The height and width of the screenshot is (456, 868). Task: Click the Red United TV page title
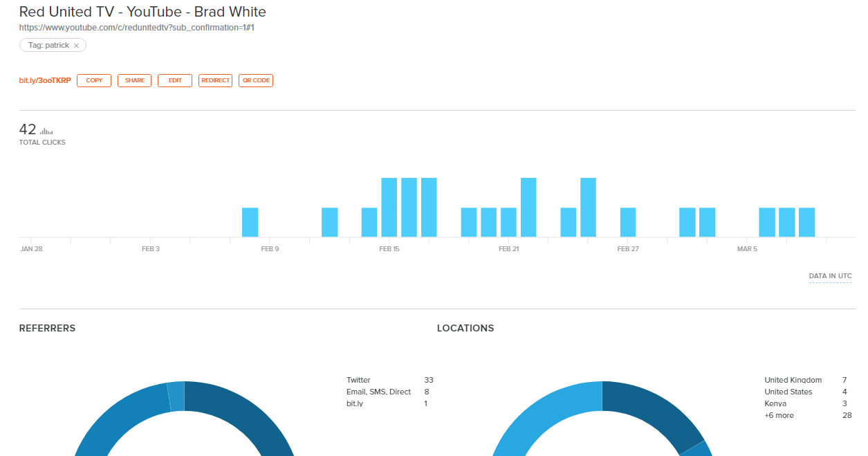coord(142,12)
